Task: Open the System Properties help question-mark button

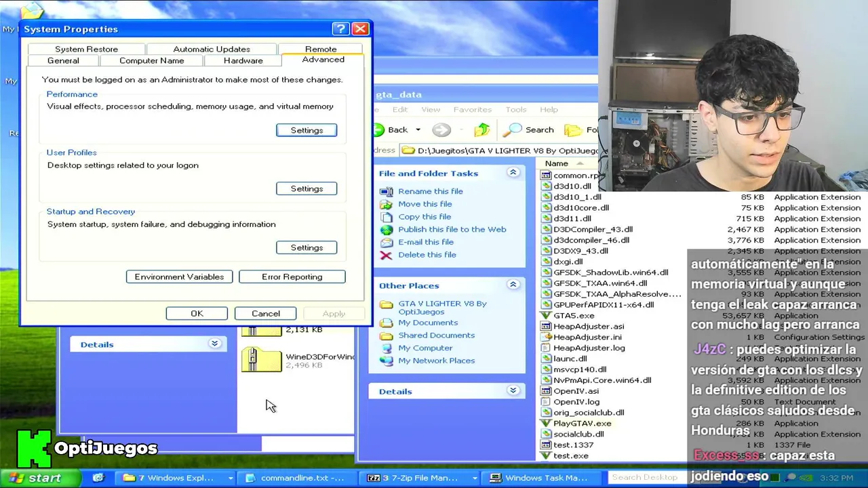Action: click(340, 28)
